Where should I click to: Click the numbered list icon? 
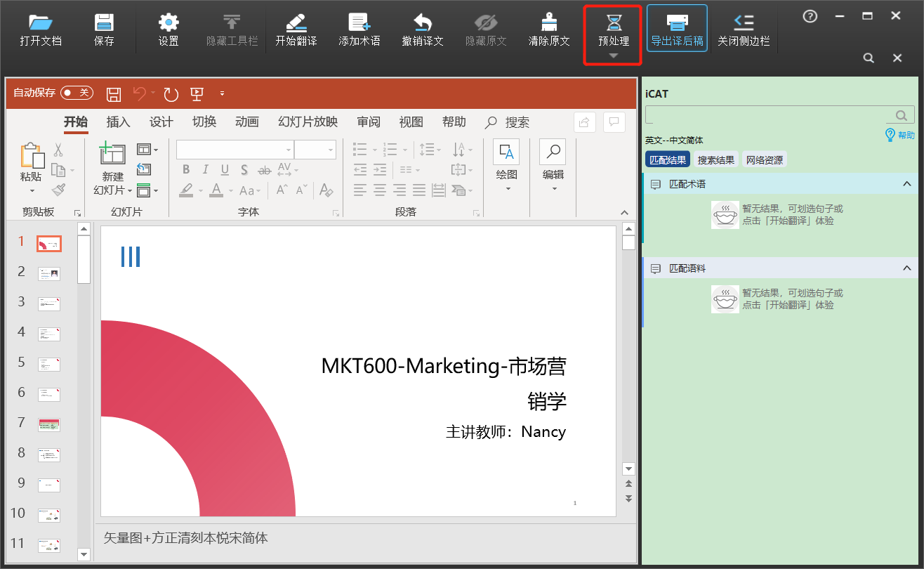pos(390,150)
